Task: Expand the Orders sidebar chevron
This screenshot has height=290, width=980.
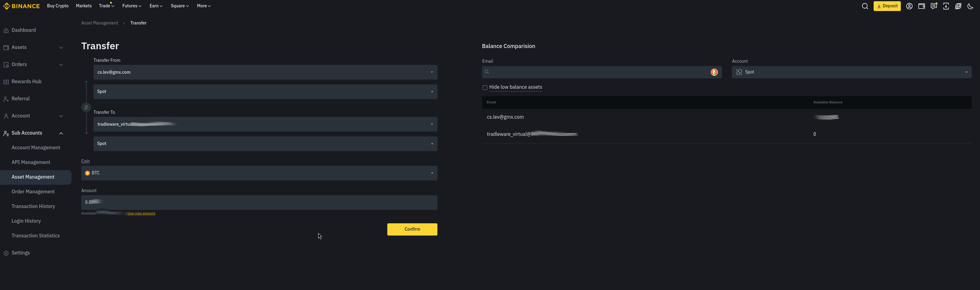Action: point(61,65)
